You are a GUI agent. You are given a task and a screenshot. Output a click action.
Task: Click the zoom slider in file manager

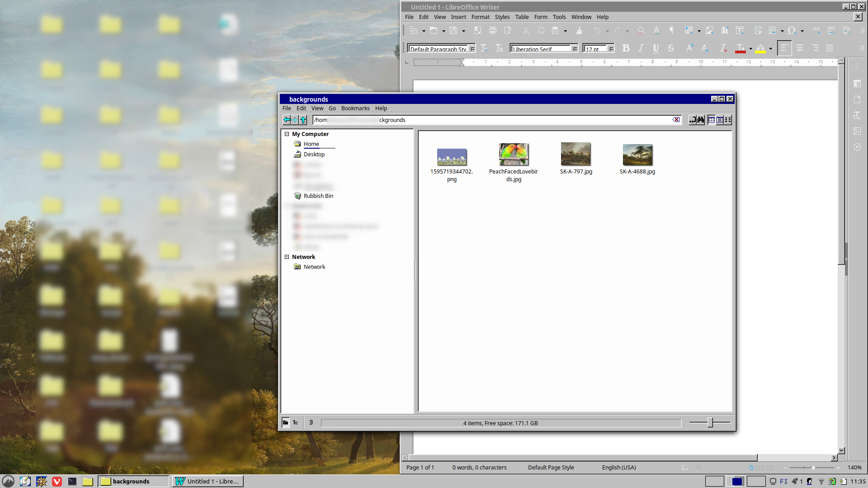710,422
